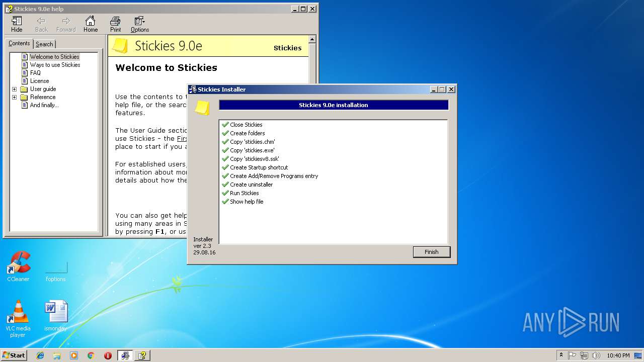The height and width of the screenshot is (362, 644).
Task: Click the 'Stickies 9.0e installation' banner
Action: point(334,105)
